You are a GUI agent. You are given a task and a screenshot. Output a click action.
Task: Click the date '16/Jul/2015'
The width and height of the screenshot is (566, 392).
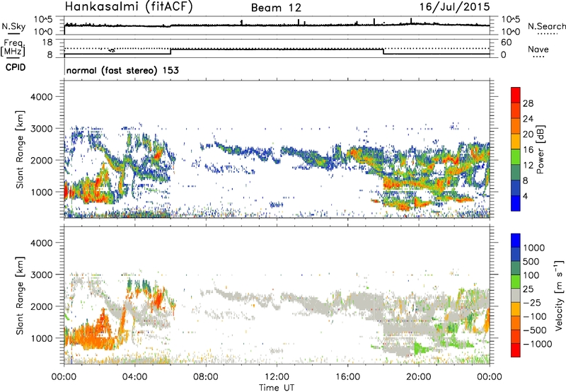tap(454, 6)
